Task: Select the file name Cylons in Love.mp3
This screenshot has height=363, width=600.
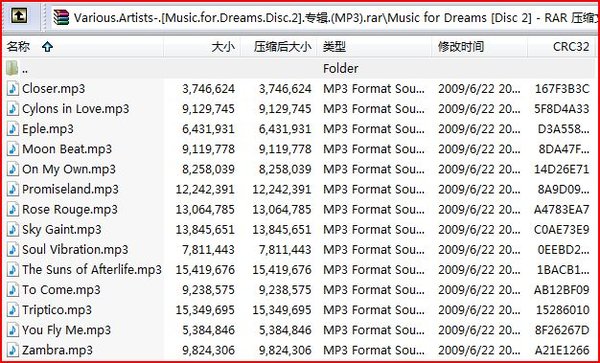Action: tap(76, 109)
